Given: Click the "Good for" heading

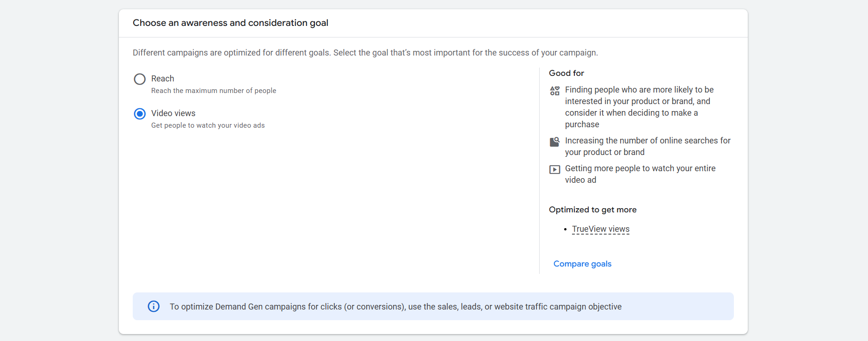Looking at the screenshot, I should 566,73.
